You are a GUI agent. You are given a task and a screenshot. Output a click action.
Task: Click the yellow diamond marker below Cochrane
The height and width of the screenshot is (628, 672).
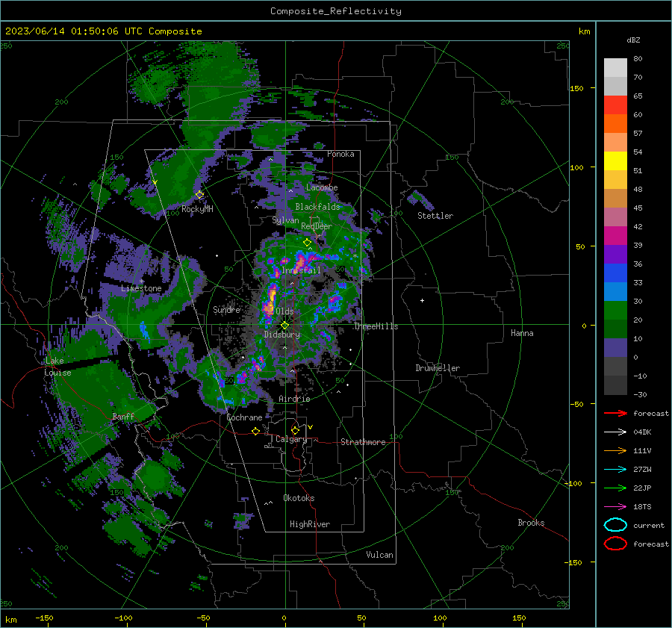click(x=255, y=431)
